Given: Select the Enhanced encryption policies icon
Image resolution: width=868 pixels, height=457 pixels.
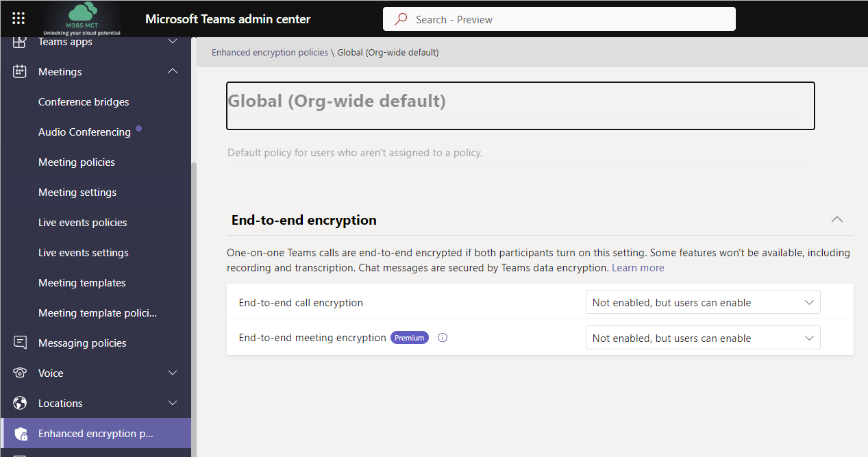Looking at the screenshot, I should (19, 433).
